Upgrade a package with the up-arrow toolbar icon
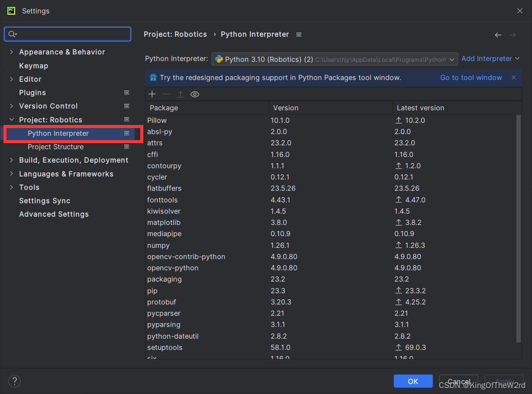 point(181,94)
